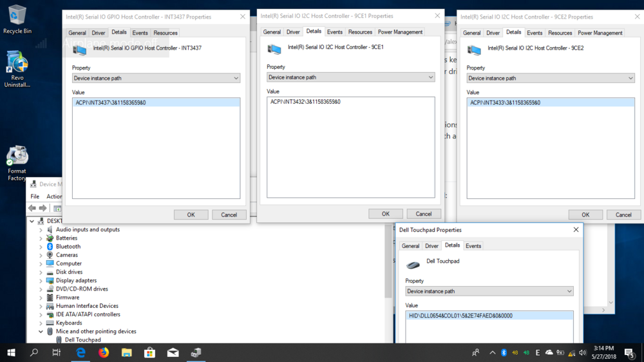The image size is (644, 362).
Task: Click Cancel in 9CE2 Properties dialog
Action: [623, 214]
